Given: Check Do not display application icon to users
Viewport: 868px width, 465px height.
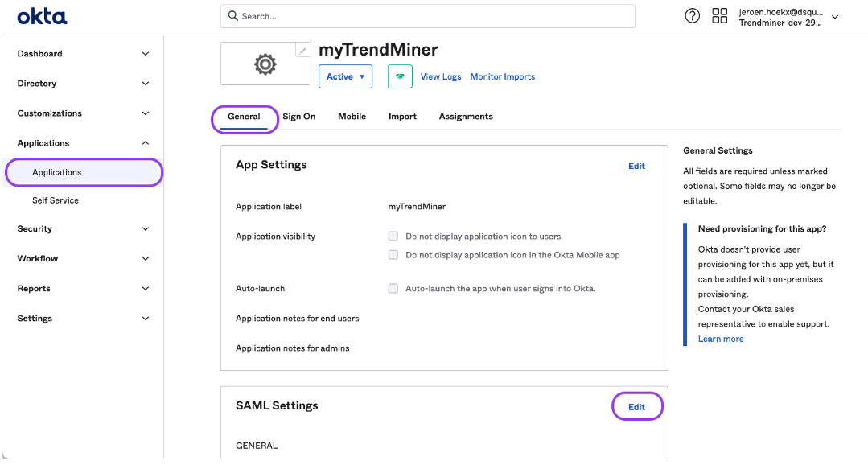Looking at the screenshot, I should pyautogui.click(x=393, y=237).
